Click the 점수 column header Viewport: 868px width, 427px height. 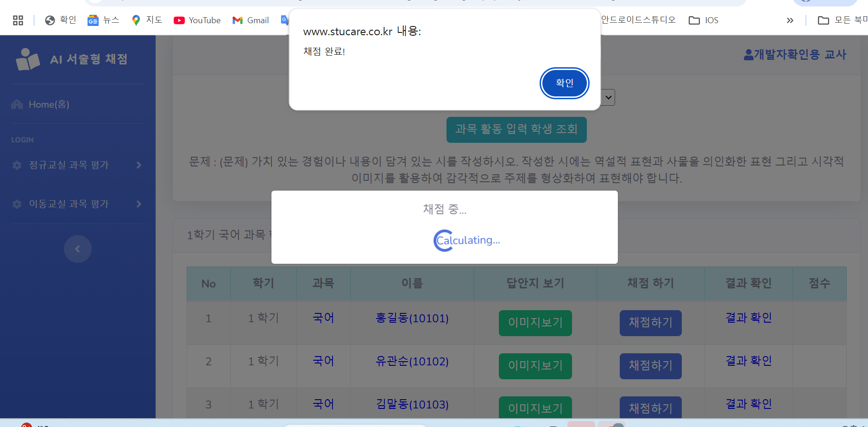[819, 283]
